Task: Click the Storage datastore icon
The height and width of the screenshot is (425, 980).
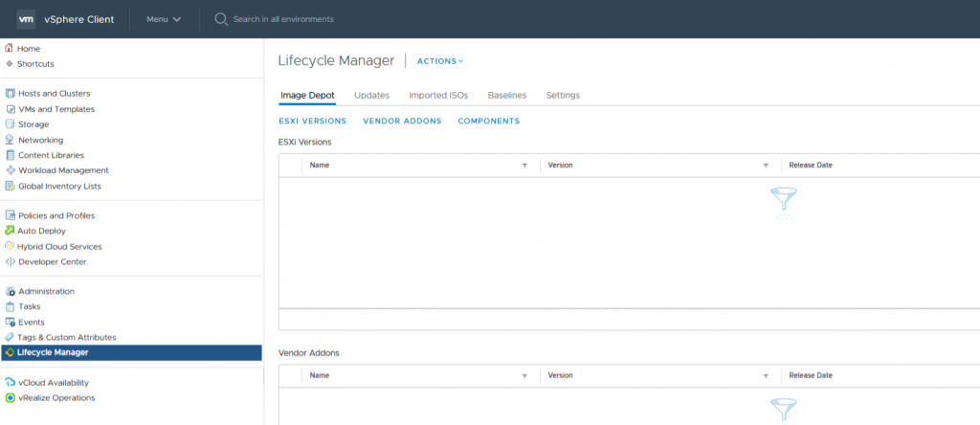Action: (x=10, y=124)
